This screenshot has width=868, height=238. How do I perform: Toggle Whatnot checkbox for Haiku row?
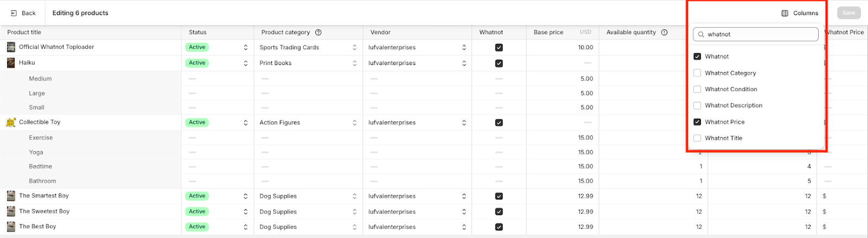pyautogui.click(x=499, y=63)
